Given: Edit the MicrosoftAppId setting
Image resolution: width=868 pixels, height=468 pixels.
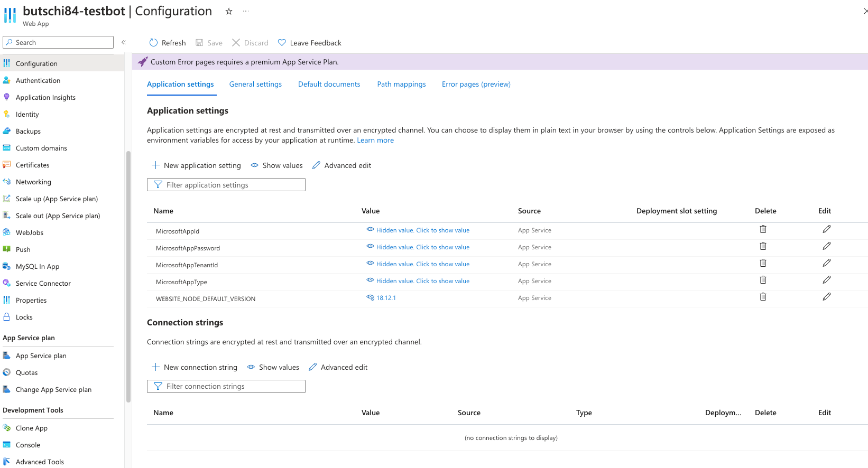Looking at the screenshot, I should pos(827,229).
